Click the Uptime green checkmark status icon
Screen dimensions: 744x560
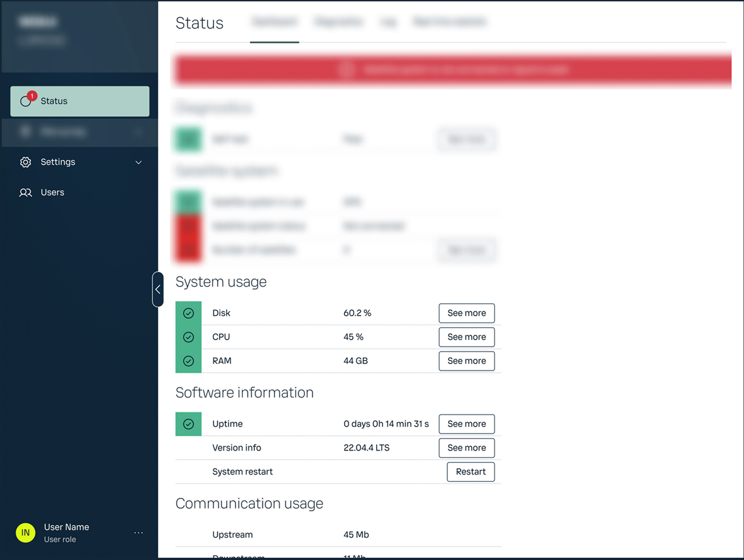click(188, 424)
